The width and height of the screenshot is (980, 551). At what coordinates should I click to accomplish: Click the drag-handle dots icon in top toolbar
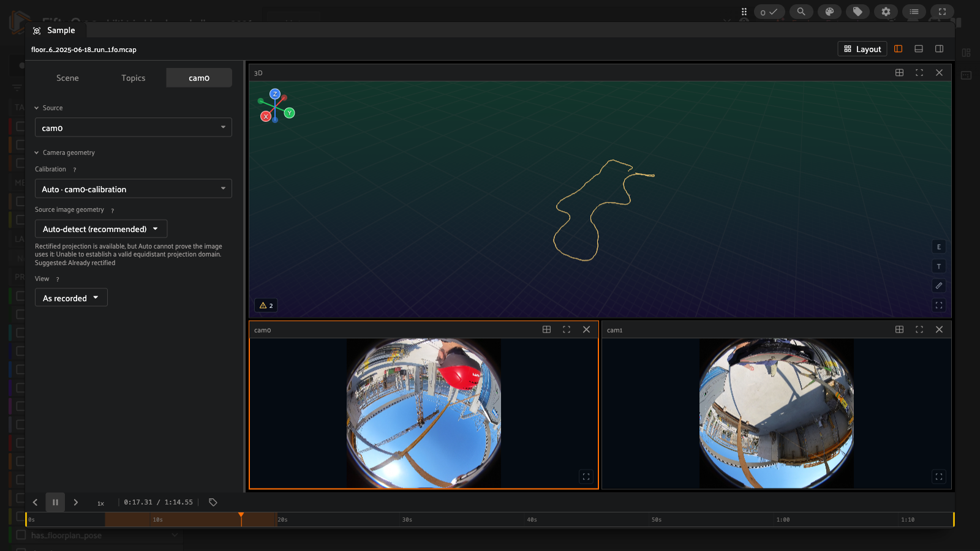[x=744, y=12]
